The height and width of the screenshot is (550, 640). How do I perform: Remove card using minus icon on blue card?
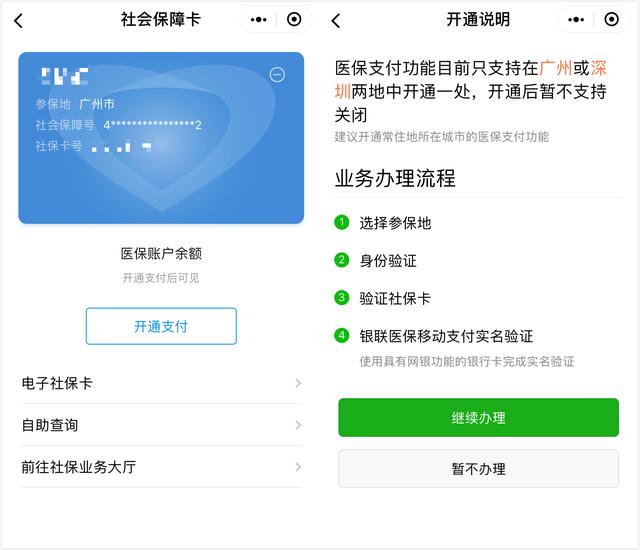(x=277, y=75)
